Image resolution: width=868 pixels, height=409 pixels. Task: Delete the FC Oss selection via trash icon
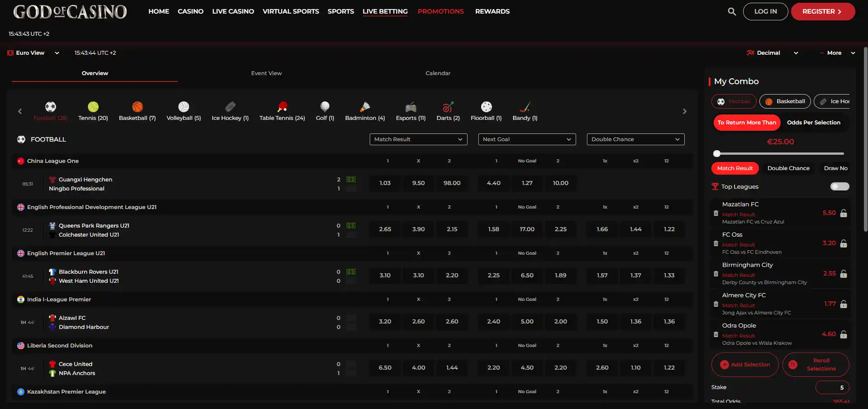pyautogui.click(x=715, y=243)
